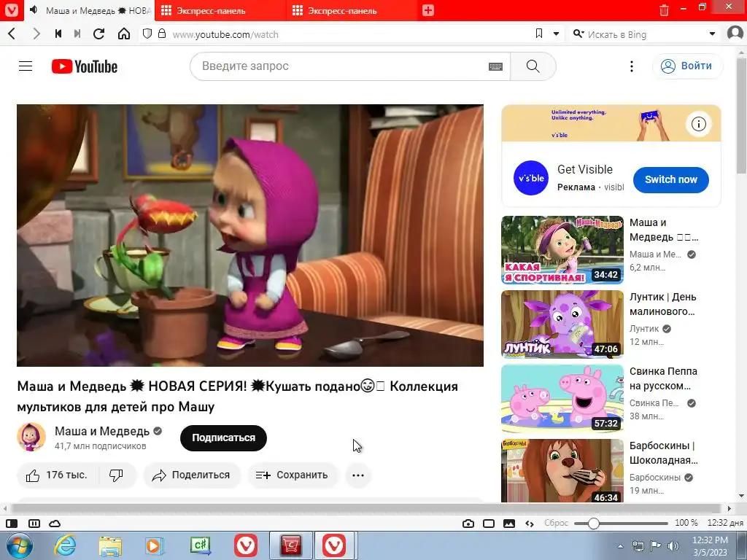Open sync cloud status icon
This screenshot has width=747, height=560.
point(55,524)
